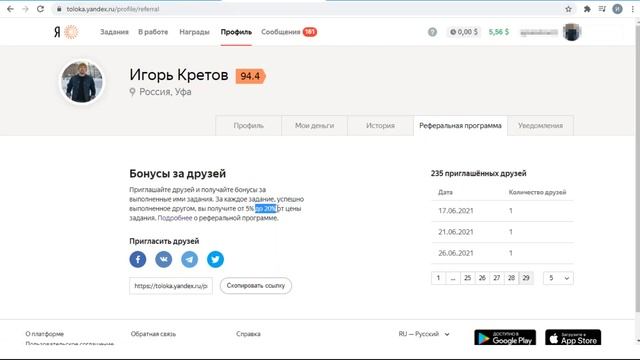Open the Задания menu item

(114, 32)
